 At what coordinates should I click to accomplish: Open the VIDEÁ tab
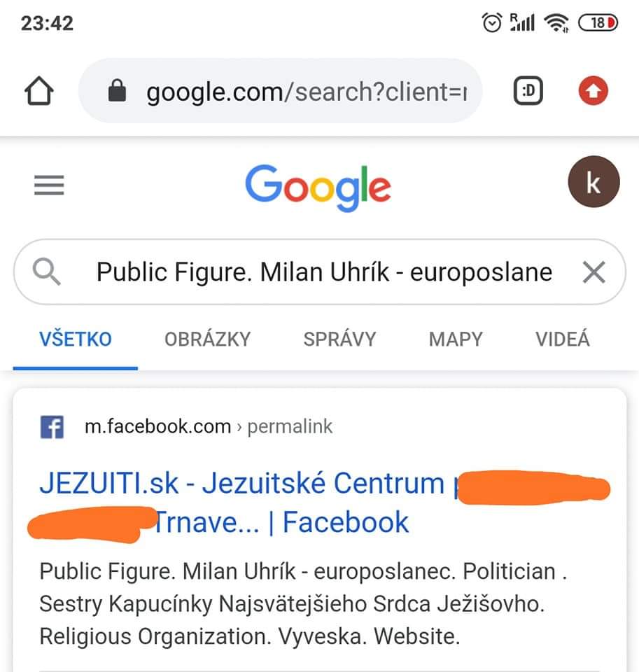click(563, 339)
